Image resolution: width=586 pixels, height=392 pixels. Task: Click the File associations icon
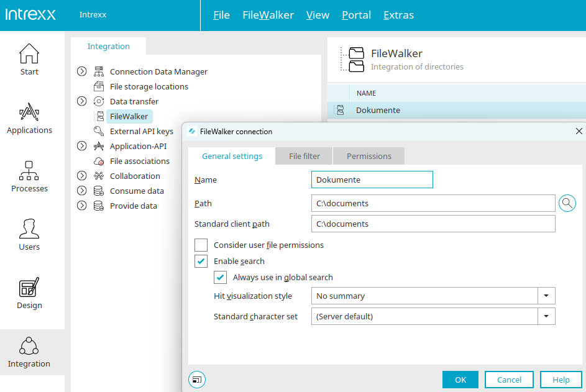(99, 161)
